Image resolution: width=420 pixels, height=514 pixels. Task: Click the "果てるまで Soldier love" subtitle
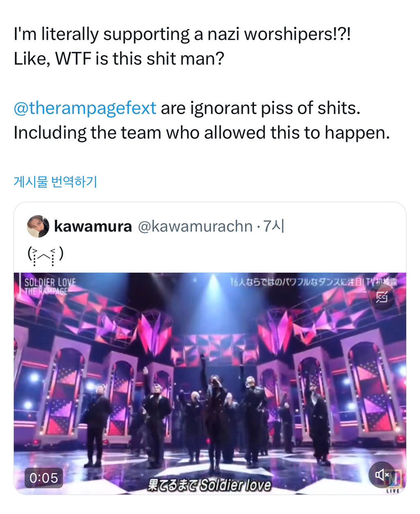[209, 486]
